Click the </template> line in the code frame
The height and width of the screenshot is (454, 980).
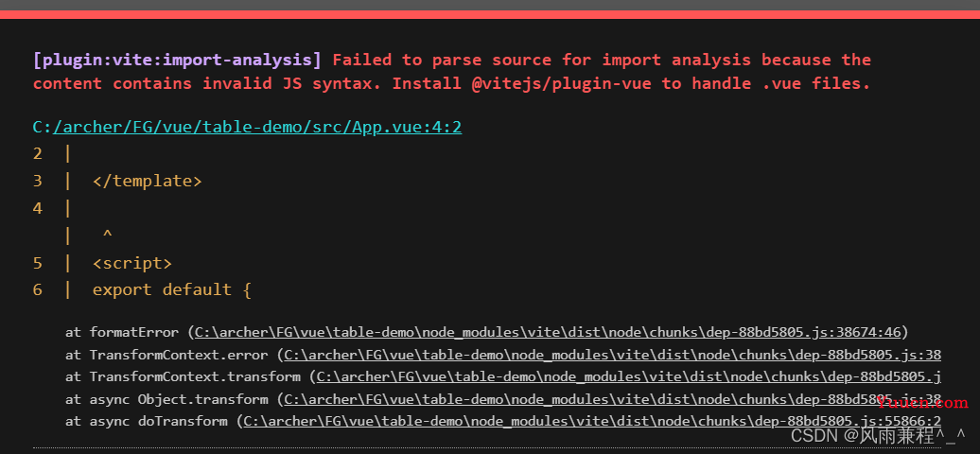(x=147, y=181)
